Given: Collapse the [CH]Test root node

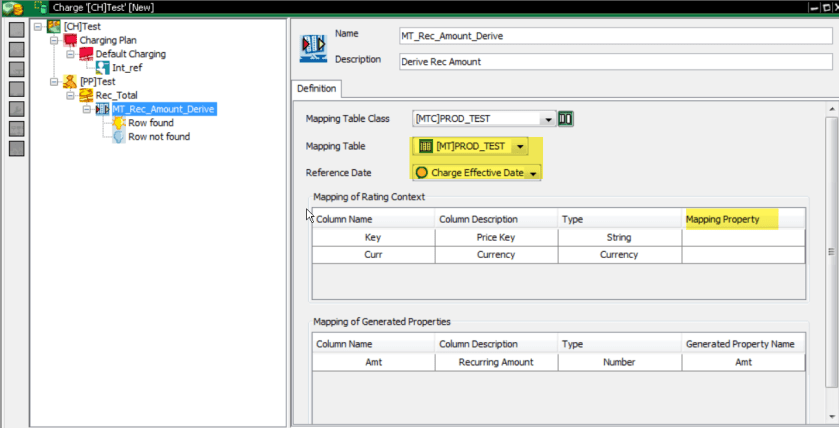Looking at the screenshot, I should [38, 27].
